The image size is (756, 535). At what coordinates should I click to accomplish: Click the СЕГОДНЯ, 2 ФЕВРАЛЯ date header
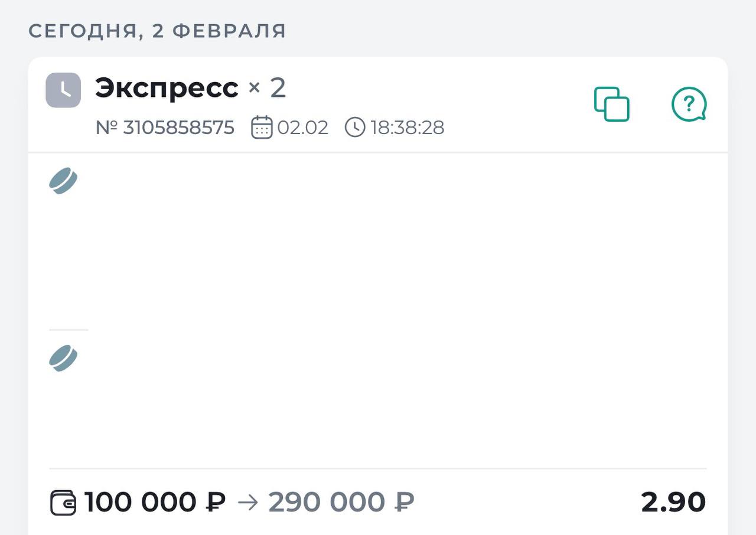click(x=157, y=31)
